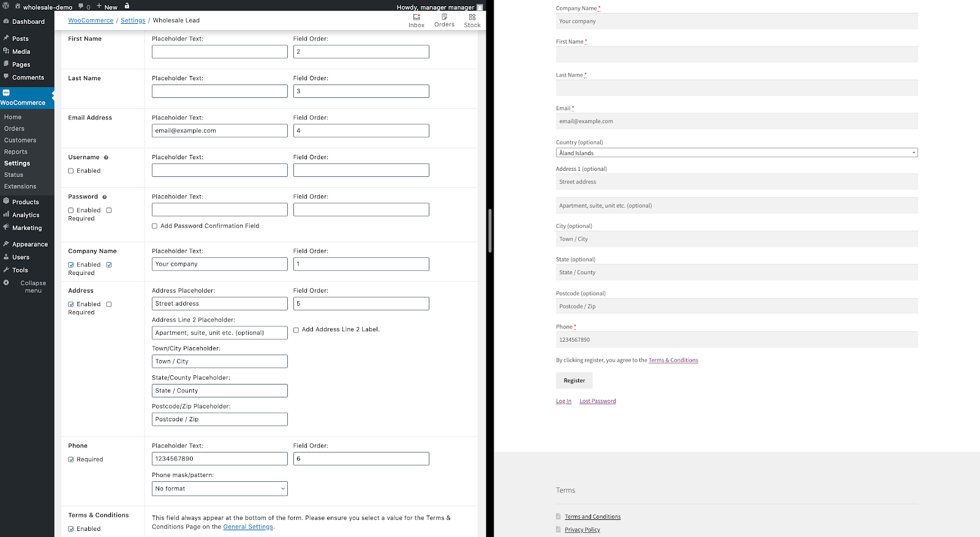
Task: Open the Status submenu item
Action: click(x=13, y=175)
